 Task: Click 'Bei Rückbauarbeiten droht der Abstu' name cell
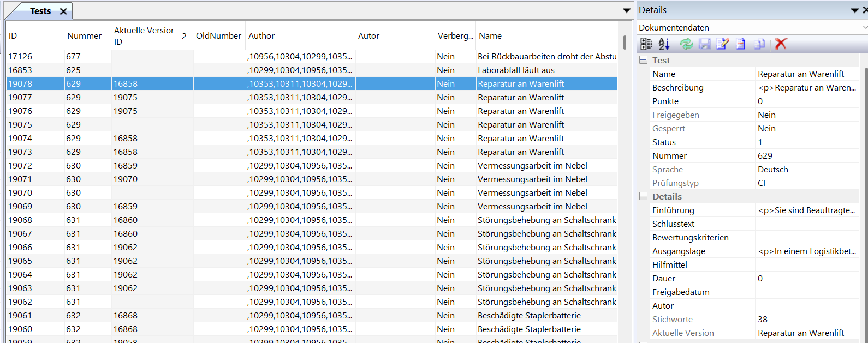pyautogui.click(x=547, y=56)
